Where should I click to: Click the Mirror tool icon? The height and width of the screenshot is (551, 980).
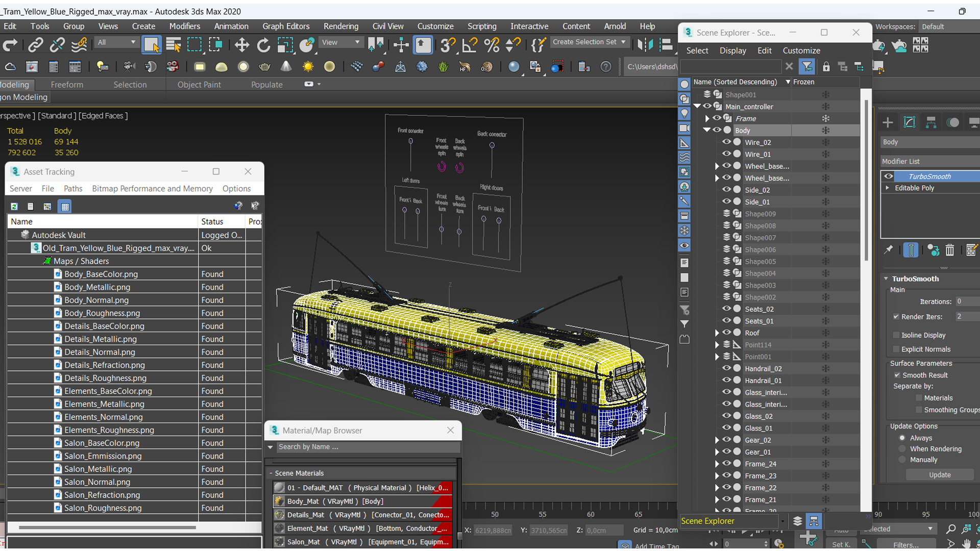[x=645, y=45]
